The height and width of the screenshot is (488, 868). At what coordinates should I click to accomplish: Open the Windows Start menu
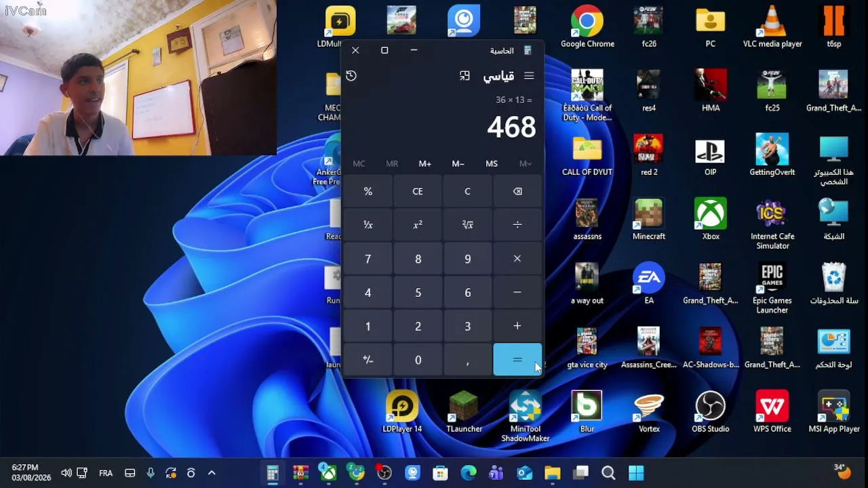(x=636, y=473)
